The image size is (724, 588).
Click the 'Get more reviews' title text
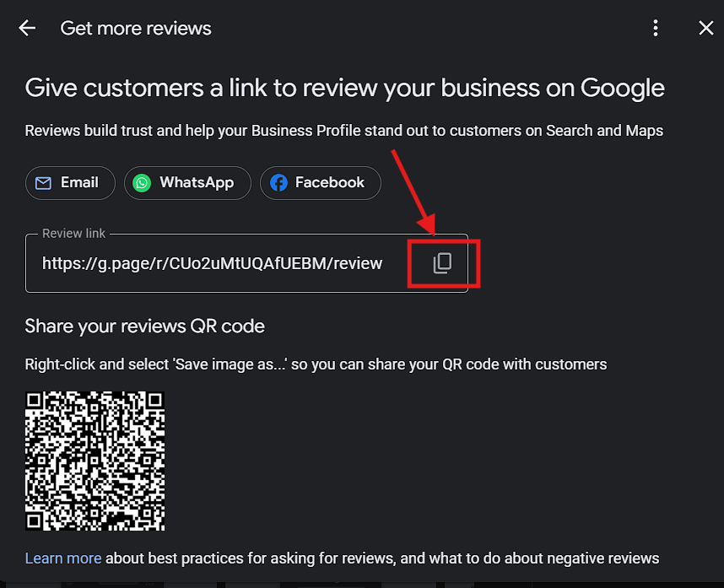(x=136, y=29)
